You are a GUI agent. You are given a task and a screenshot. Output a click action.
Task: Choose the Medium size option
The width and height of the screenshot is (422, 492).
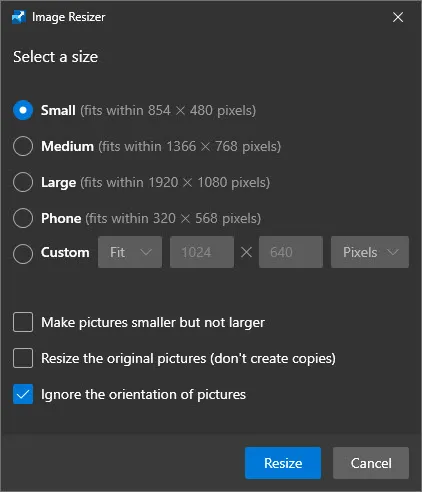[23, 146]
